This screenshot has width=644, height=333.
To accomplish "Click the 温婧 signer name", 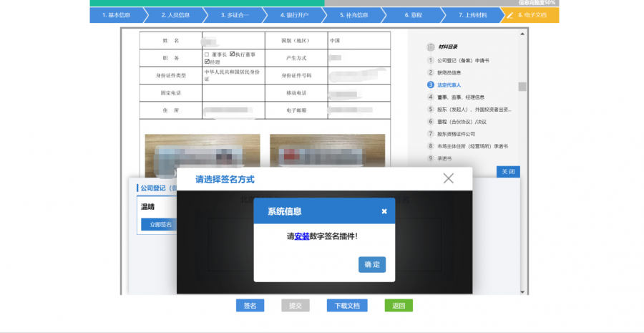I will tap(148, 207).
